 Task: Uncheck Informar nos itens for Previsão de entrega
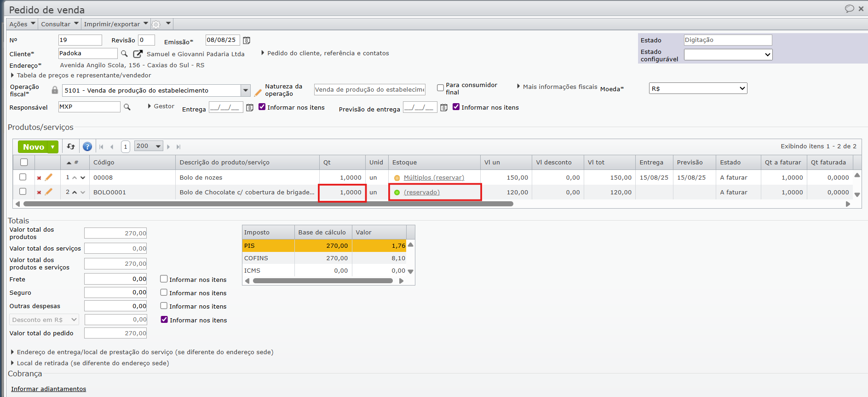(456, 107)
